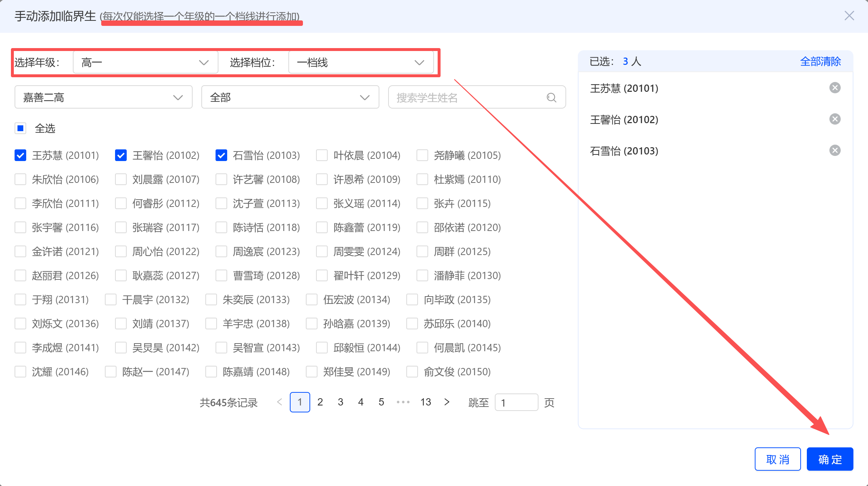Expand the 选择档位 dropdown showing 一档线
The image size is (868, 486).
[361, 62]
